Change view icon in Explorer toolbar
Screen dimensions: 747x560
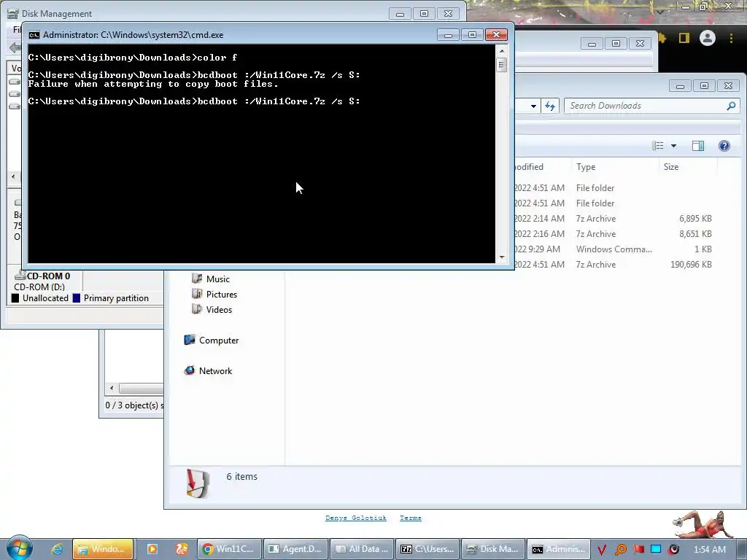pyautogui.click(x=657, y=146)
